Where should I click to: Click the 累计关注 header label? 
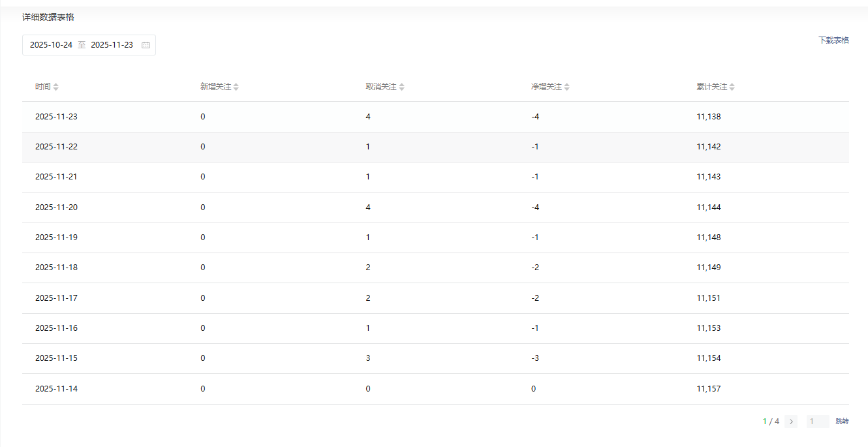coord(711,87)
